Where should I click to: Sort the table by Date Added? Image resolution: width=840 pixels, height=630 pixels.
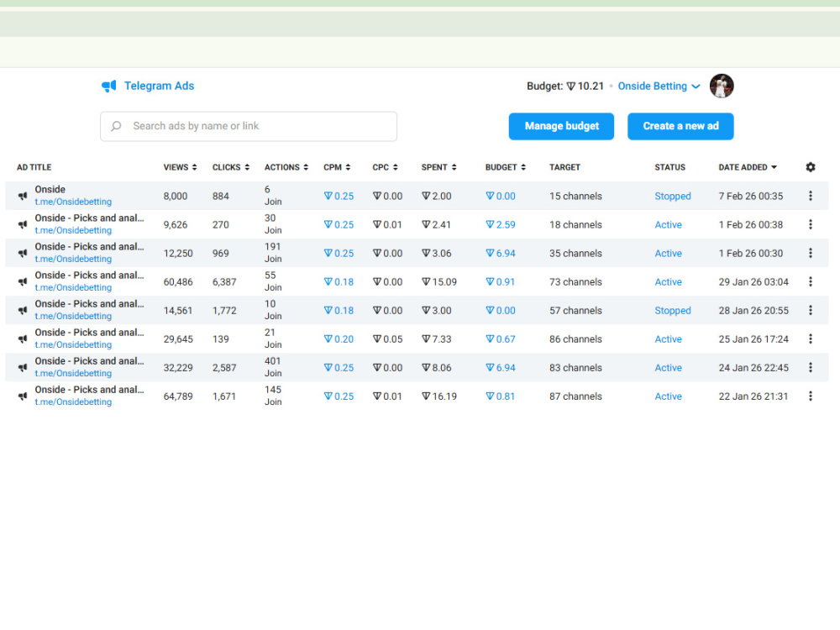pos(748,167)
